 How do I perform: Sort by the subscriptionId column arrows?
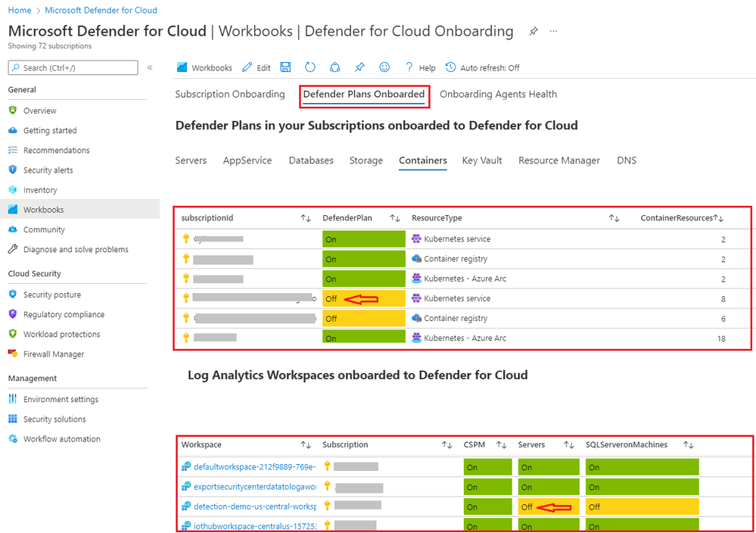pos(306,218)
